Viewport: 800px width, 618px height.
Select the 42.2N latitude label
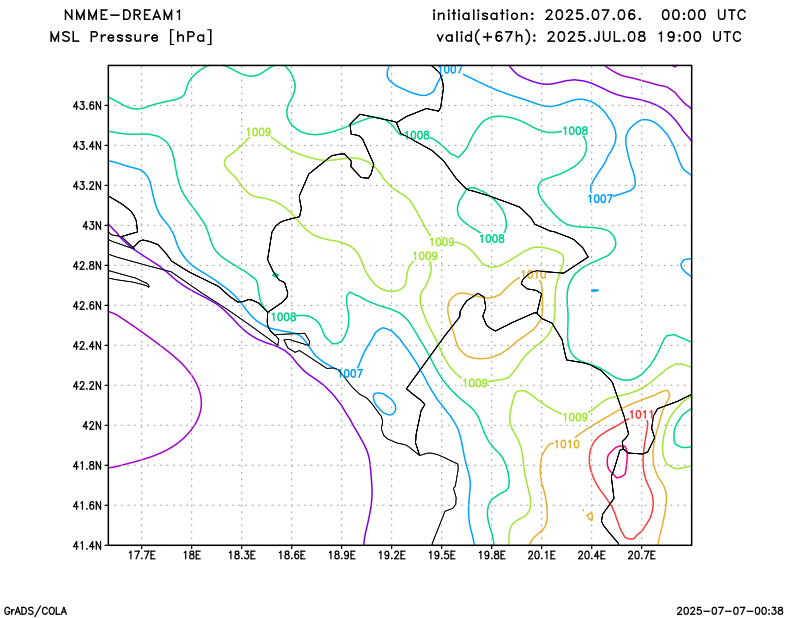87,386
